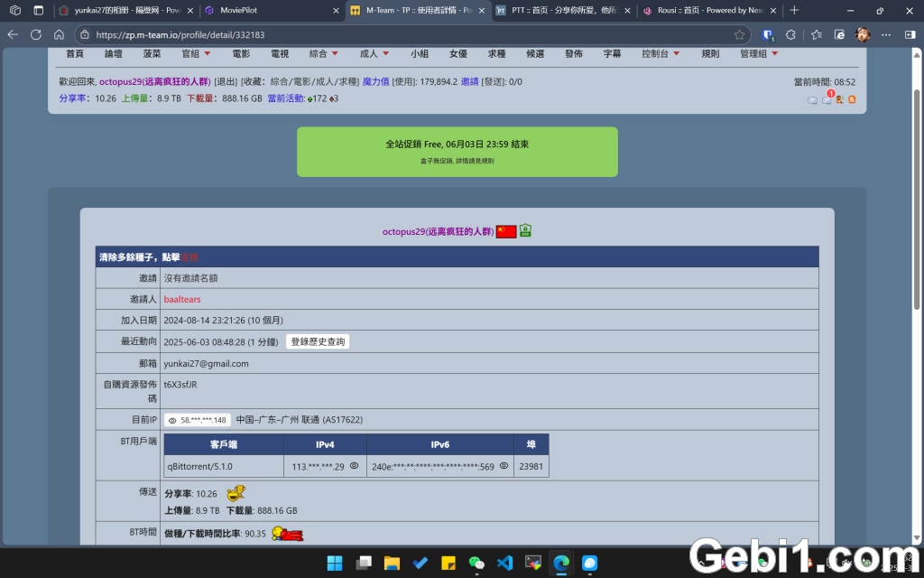Select the email yunkai27@gmail.com text
The image size is (924, 578).
coord(207,363)
